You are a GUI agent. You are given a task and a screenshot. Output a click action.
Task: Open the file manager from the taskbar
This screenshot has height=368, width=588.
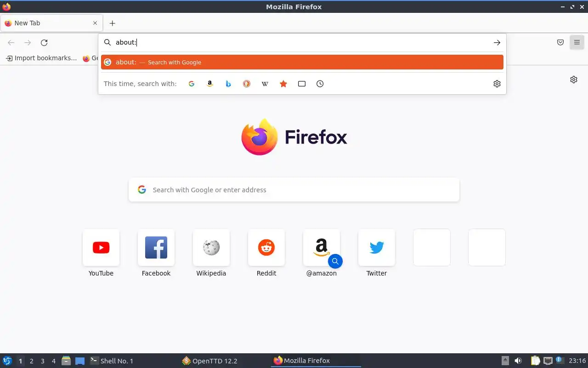(x=66, y=361)
